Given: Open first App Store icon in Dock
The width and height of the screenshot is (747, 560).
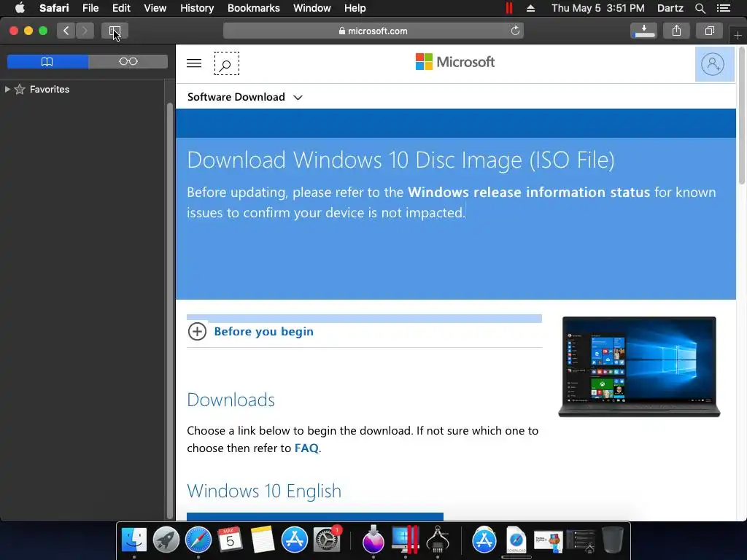Looking at the screenshot, I should [295, 540].
